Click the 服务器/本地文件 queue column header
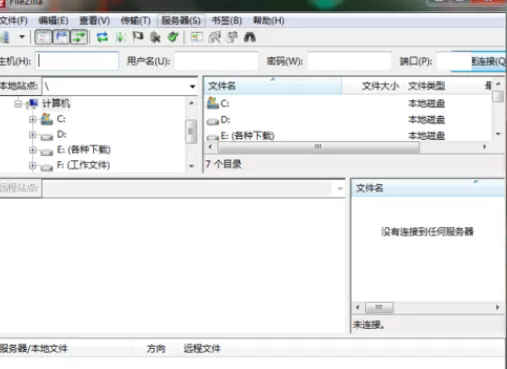 click(x=66, y=349)
